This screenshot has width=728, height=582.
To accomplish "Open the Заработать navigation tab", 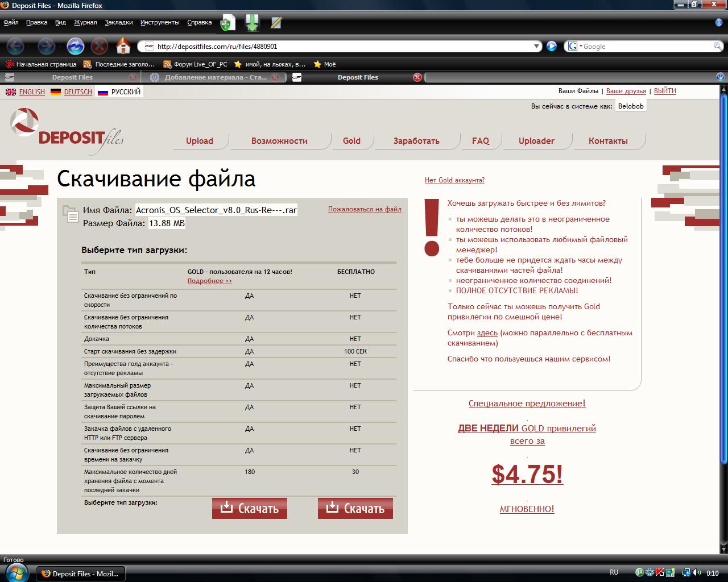I will pos(416,141).
